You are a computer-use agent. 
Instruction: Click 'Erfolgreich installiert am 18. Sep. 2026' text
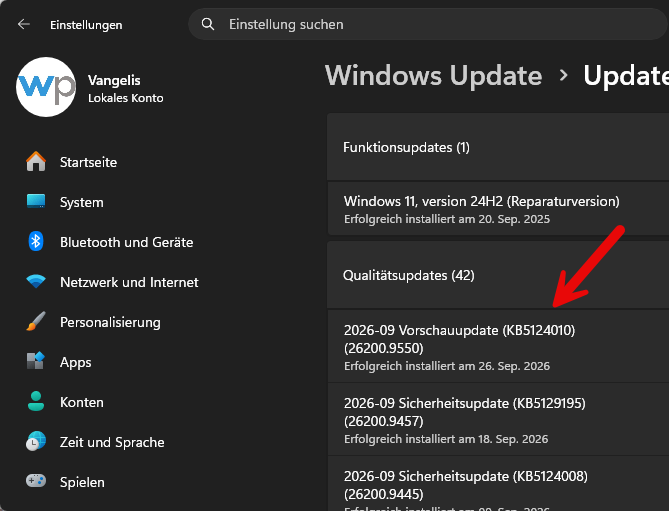click(x=446, y=439)
